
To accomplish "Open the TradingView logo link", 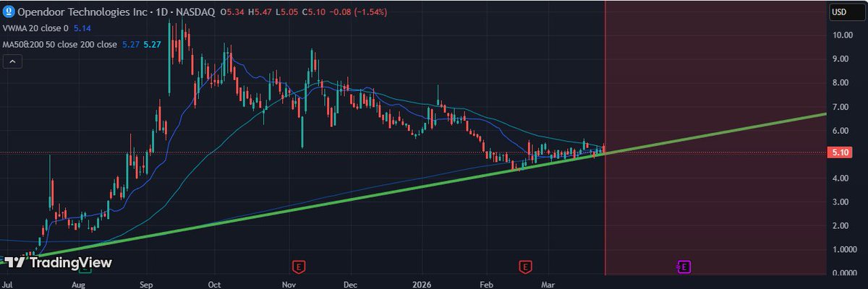I will point(58,262).
